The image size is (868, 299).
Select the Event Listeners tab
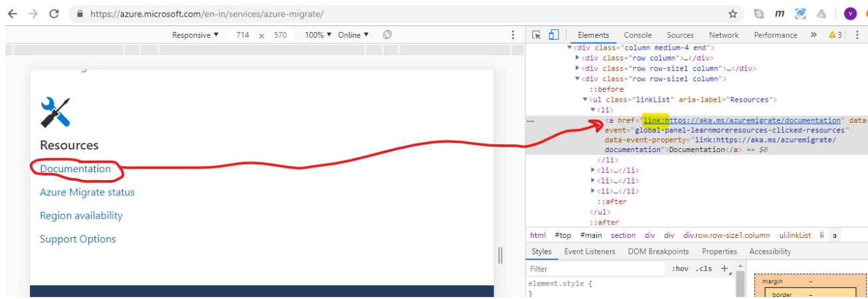[590, 251]
